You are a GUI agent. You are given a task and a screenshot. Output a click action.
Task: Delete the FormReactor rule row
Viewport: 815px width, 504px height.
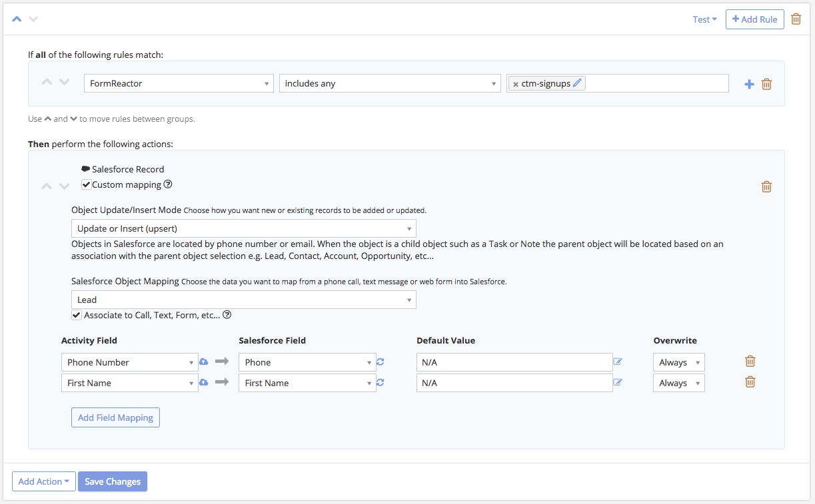(766, 85)
